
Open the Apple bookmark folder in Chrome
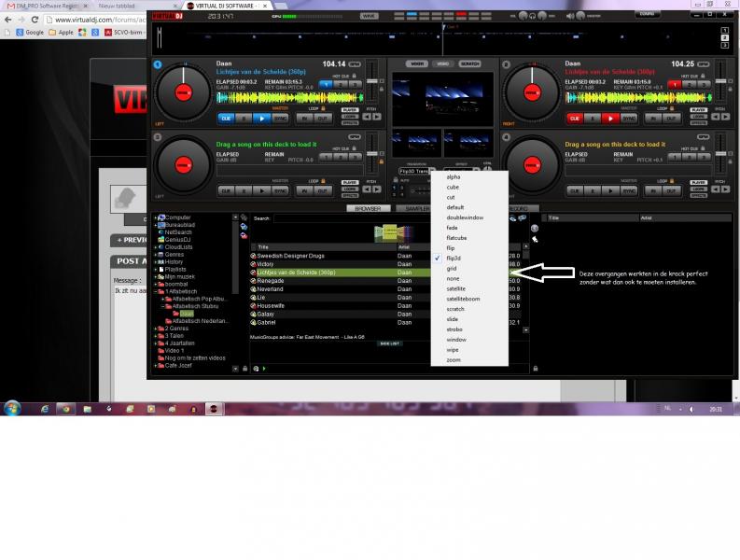62,32
